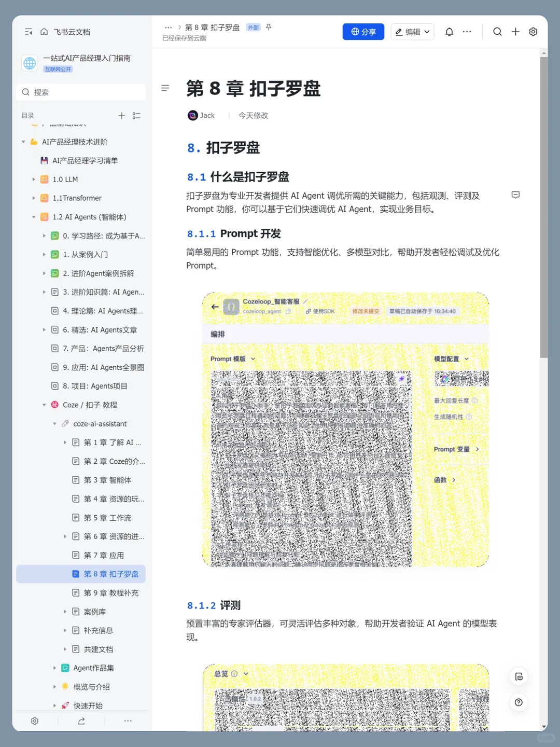The height and width of the screenshot is (747, 560).
Task: Open 共建文档 in the tree
Action: (x=81, y=649)
